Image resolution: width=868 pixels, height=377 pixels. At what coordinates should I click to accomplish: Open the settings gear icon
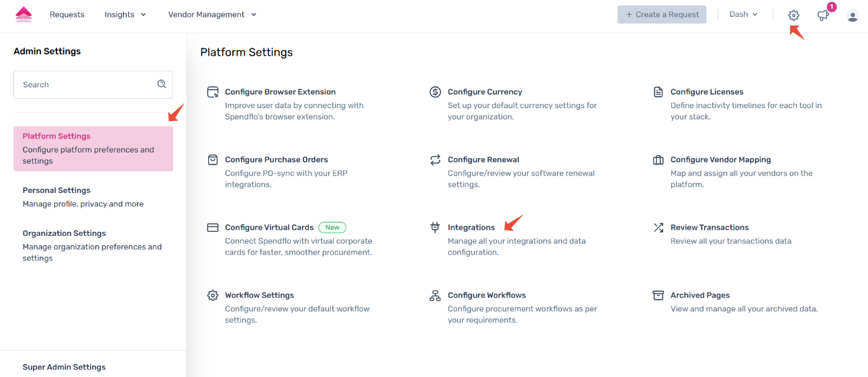pos(793,15)
